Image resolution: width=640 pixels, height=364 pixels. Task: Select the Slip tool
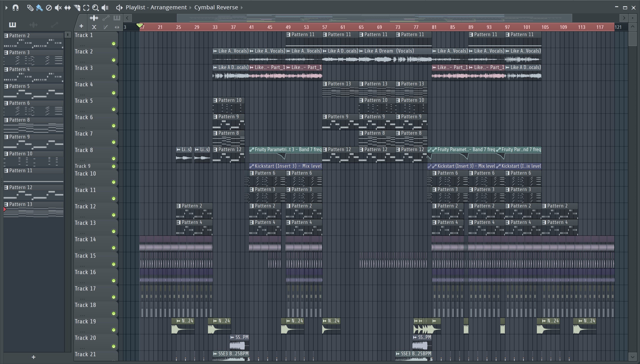pyautogui.click(x=68, y=8)
